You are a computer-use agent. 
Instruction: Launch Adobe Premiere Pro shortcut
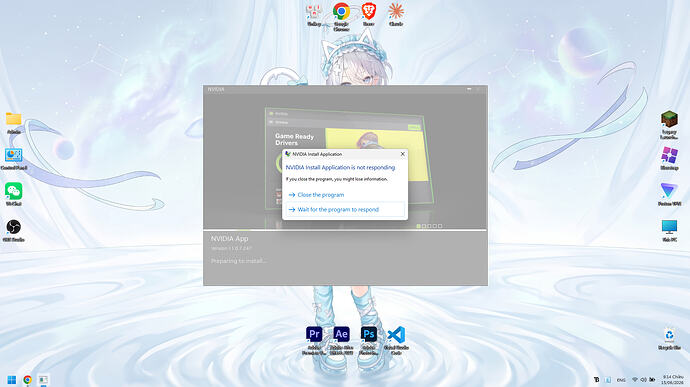click(314, 341)
